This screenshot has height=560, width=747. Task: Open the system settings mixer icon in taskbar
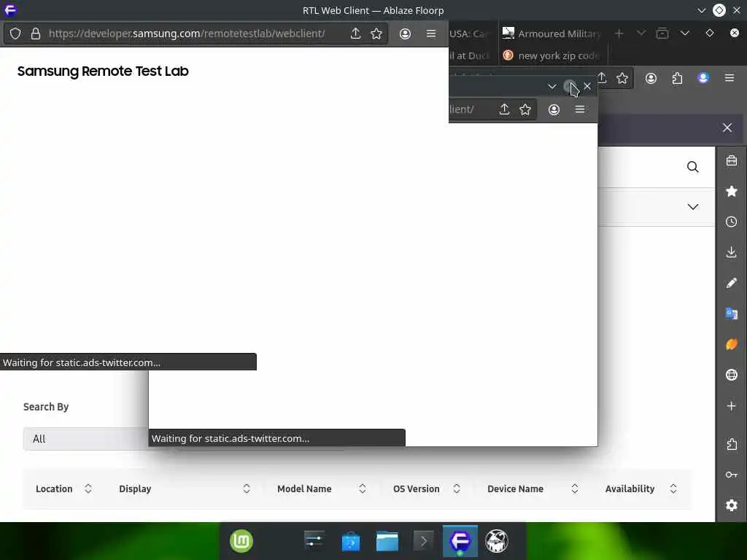[314, 541]
